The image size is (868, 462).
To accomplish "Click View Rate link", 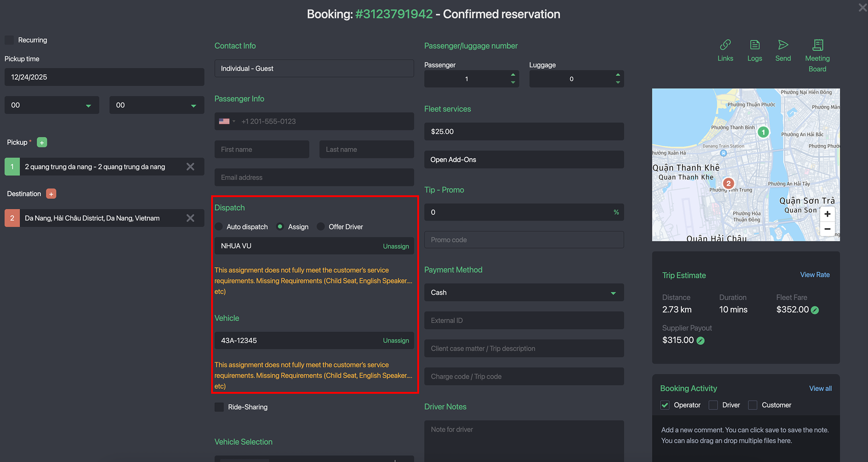I will click(815, 275).
